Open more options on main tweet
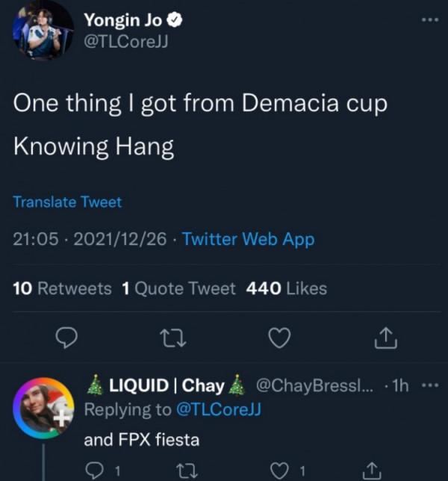 (x=429, y=19)
